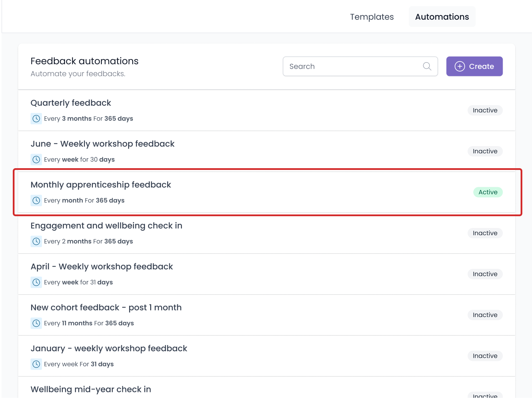Click the green Active status badge
This screenshot has height=402, width=532.
click(x=488, y=192)
